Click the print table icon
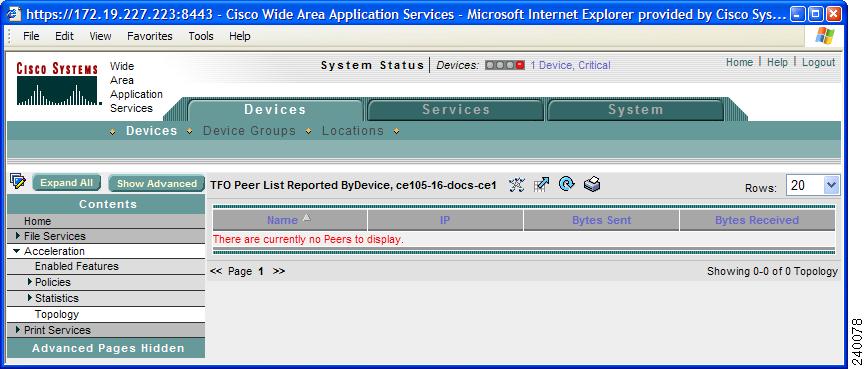This screenshot has width=865, height=369. point(592,184)
